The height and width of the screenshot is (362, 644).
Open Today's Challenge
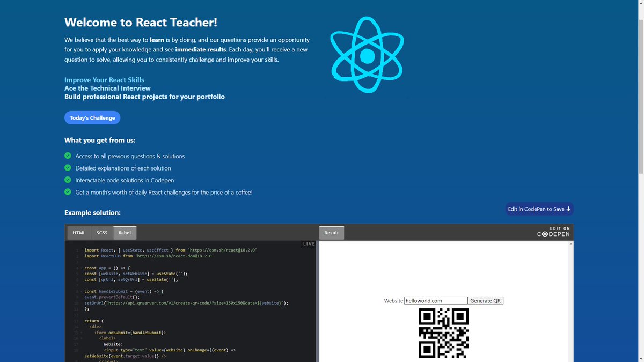pyautogui.click(x=92, y=117)
